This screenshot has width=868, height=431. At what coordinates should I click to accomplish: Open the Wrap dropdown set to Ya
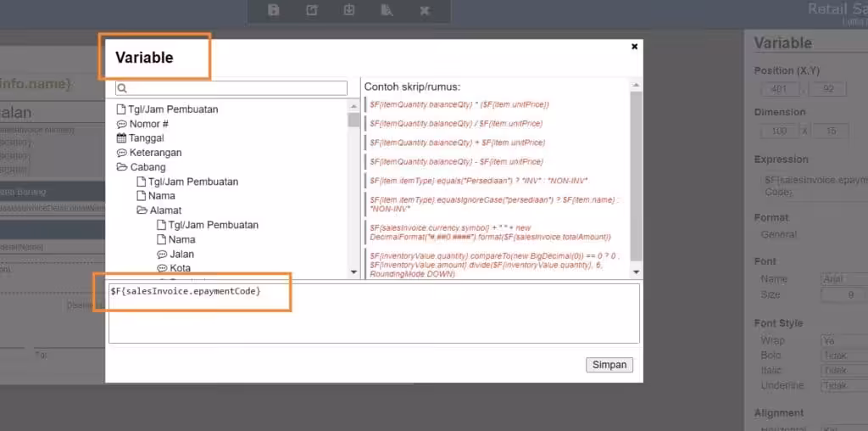point(844,341)
